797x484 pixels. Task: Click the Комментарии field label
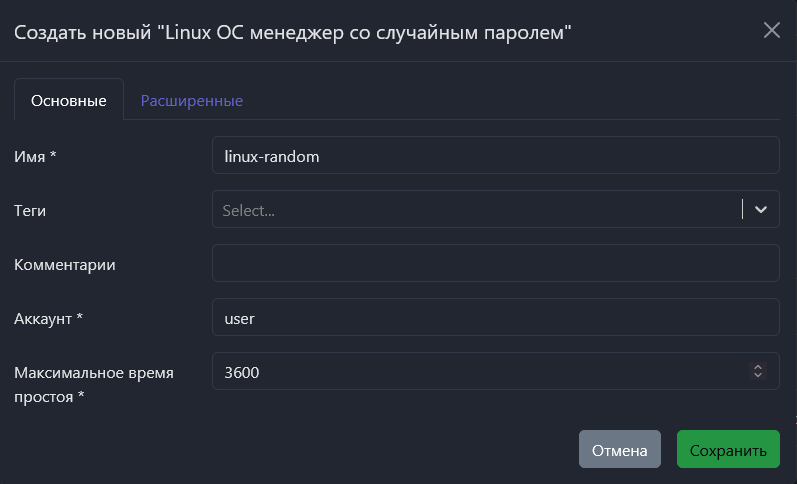coord(65,264)
